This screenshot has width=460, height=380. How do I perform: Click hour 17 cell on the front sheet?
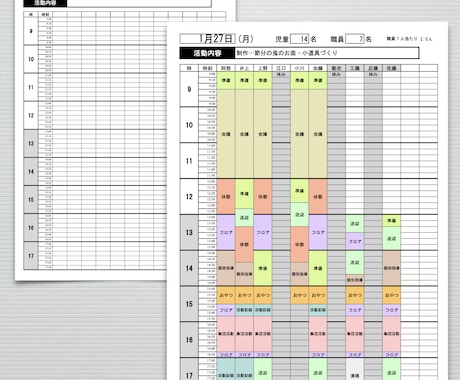tap(189, 369)
